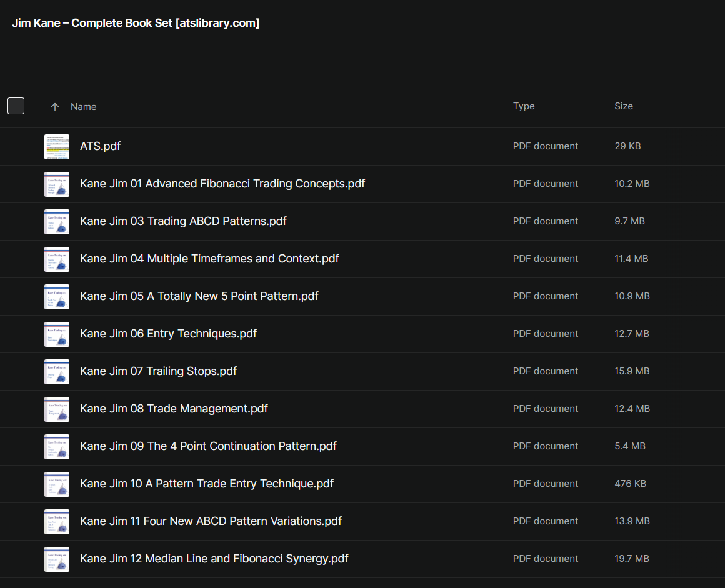Open Kane Jim 03 Trading ABCD Patterns.pdf

183,221
